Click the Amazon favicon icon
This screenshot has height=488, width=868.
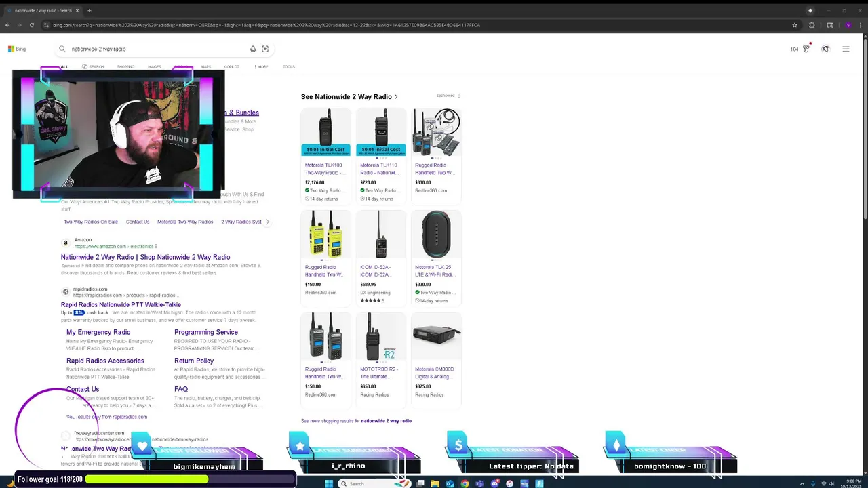(66, 243)
